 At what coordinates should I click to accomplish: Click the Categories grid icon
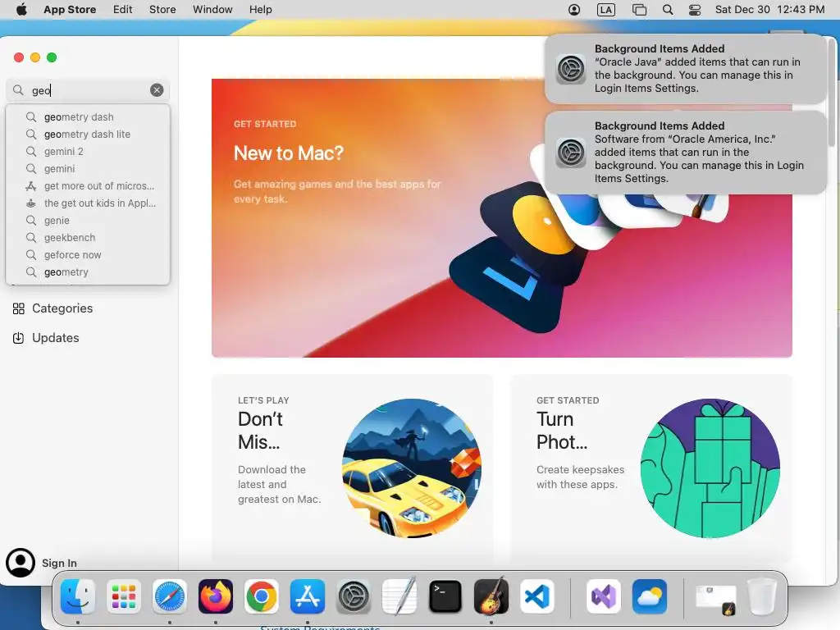tap(18, 308)
